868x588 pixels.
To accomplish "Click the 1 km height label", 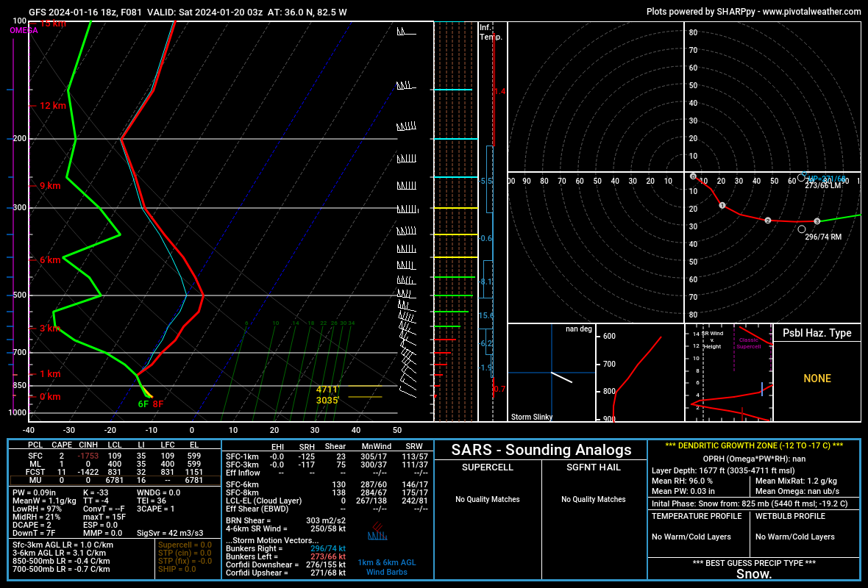I will tap(50, 374).
